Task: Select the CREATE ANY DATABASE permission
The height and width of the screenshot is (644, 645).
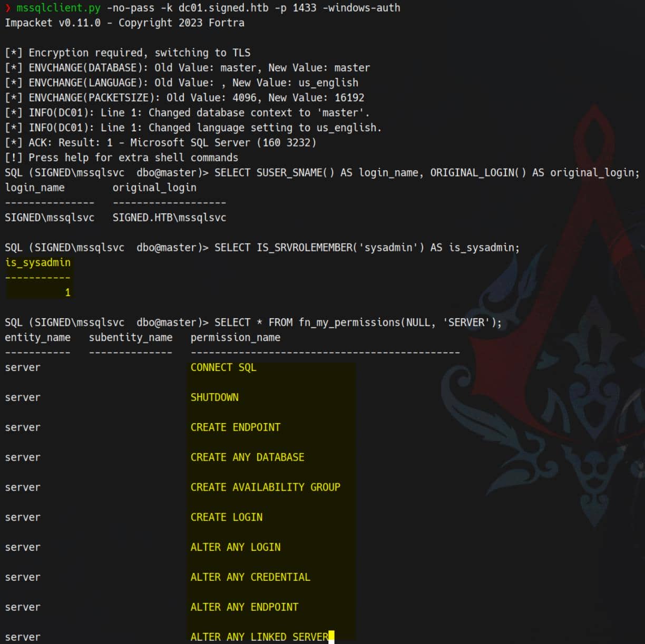Action: 247,457
